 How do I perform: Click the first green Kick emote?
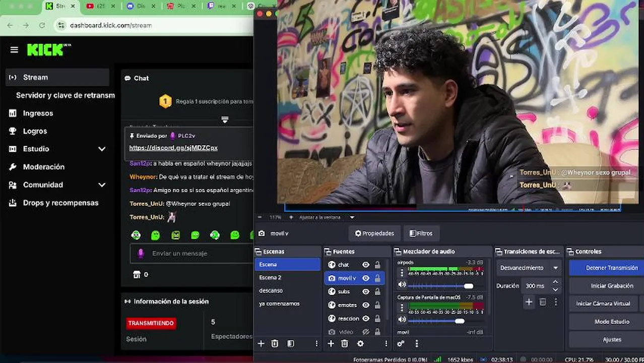tap(136, 235)
